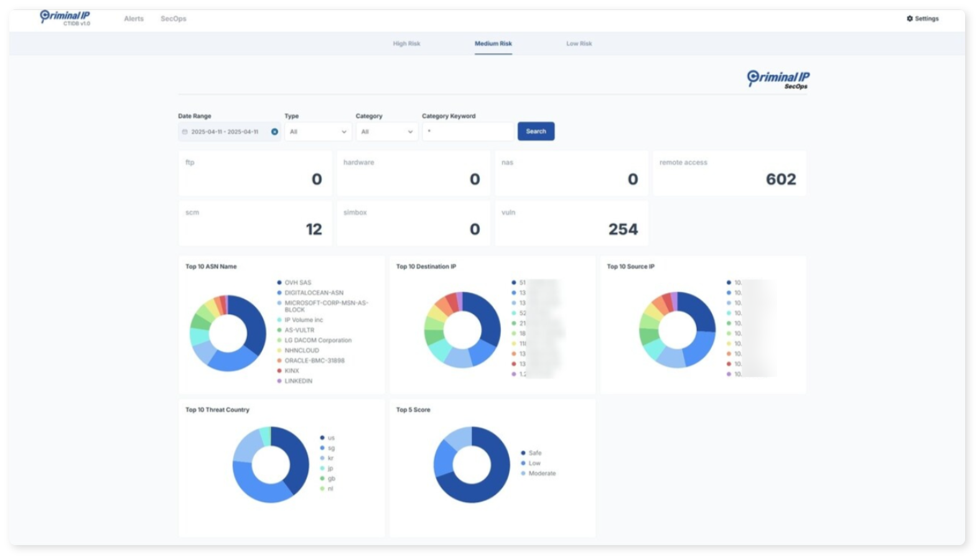980x560 pixels.
Task: Click the Criminal IP CTIDB logo
Action: click(x=65, y=17)
